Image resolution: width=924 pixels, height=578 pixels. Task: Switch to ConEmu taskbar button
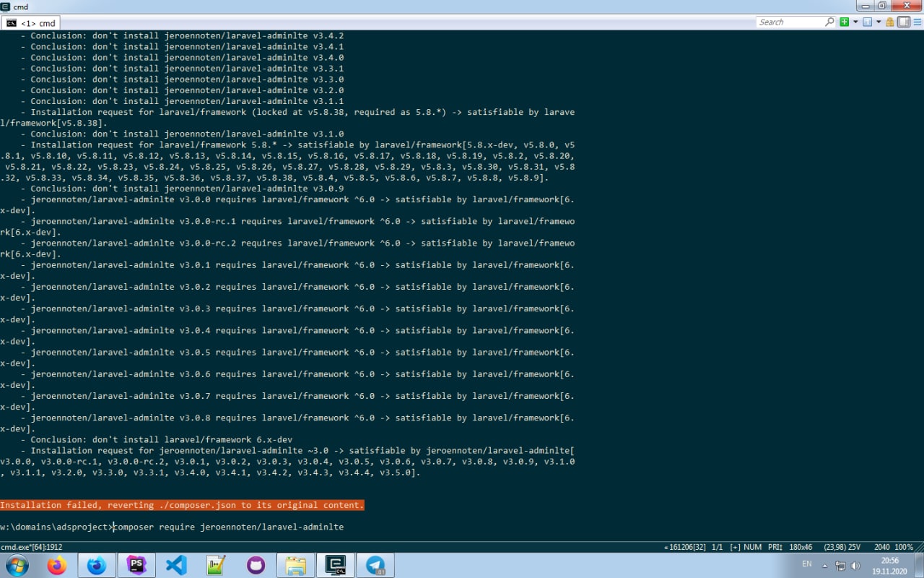[336, 565]
